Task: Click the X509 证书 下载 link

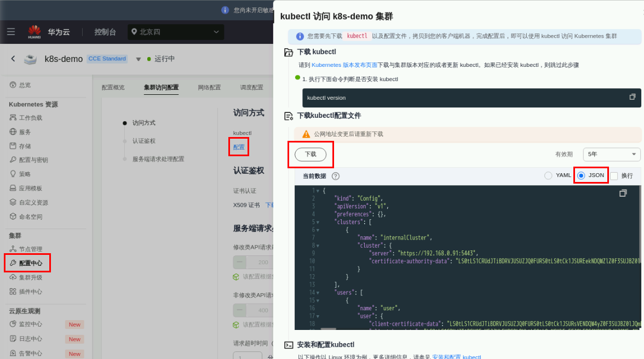Action: click(x=269, y=205)
